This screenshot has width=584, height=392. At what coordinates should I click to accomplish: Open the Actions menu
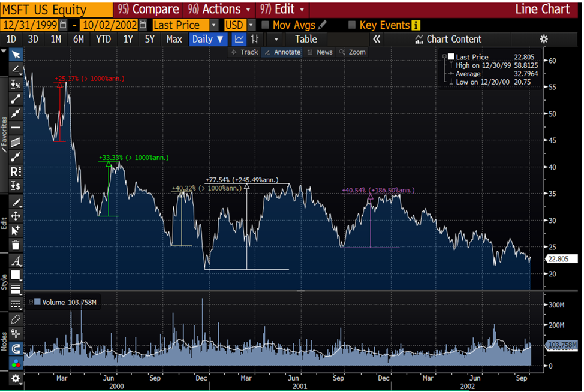[219, 9]
